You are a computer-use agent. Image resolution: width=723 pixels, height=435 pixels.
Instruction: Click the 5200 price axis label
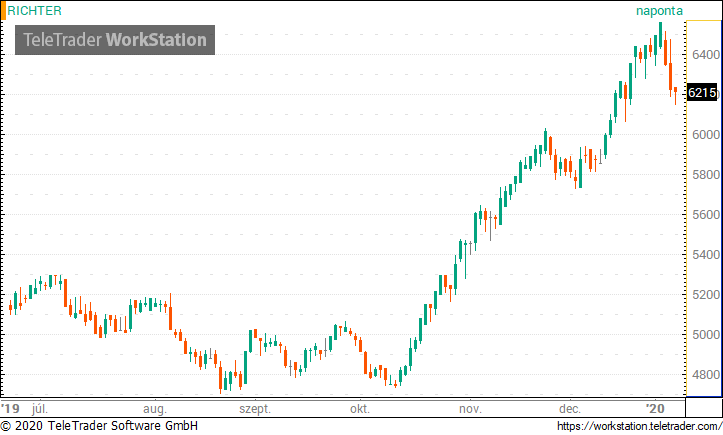706,294
